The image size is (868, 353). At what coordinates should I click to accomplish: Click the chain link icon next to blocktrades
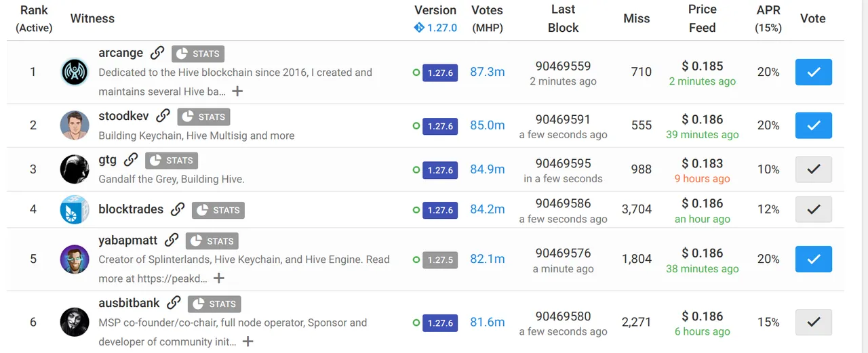178,209
